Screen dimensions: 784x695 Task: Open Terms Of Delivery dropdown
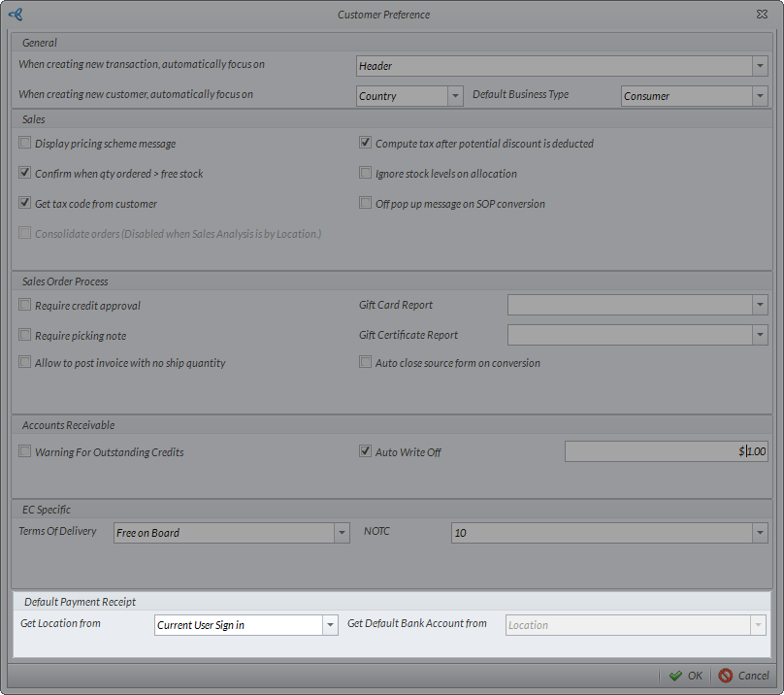(x=342, y=533)
